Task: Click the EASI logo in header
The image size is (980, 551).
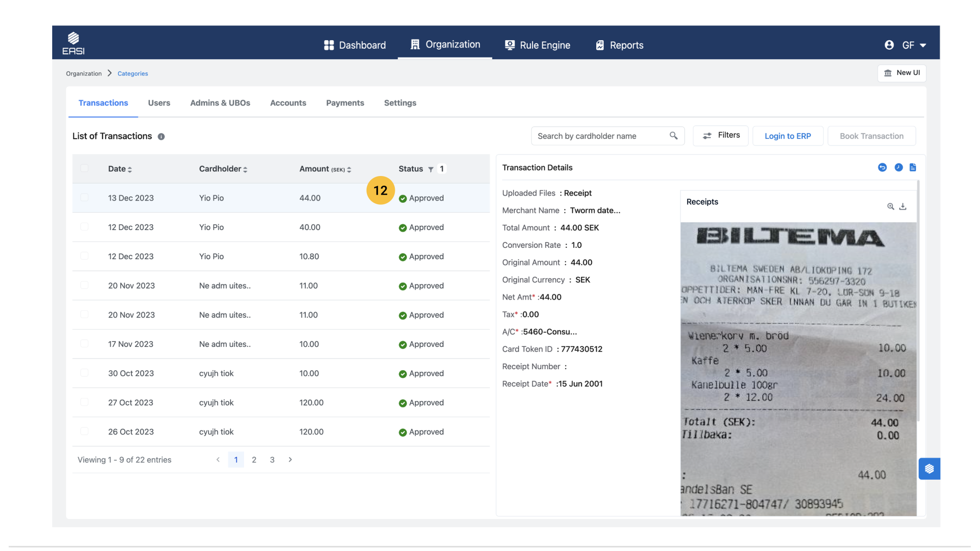Action: click(x=73, y=44)
